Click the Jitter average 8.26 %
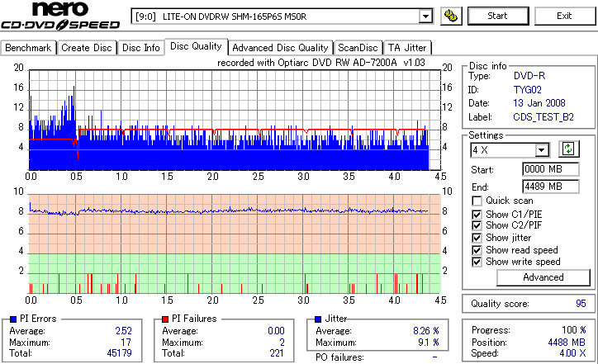The height and width of the screenshot is (364, 598). tap(426, 331)
